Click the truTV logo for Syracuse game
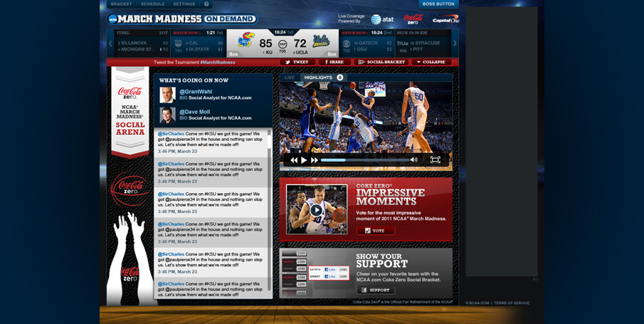 point(403,43)
